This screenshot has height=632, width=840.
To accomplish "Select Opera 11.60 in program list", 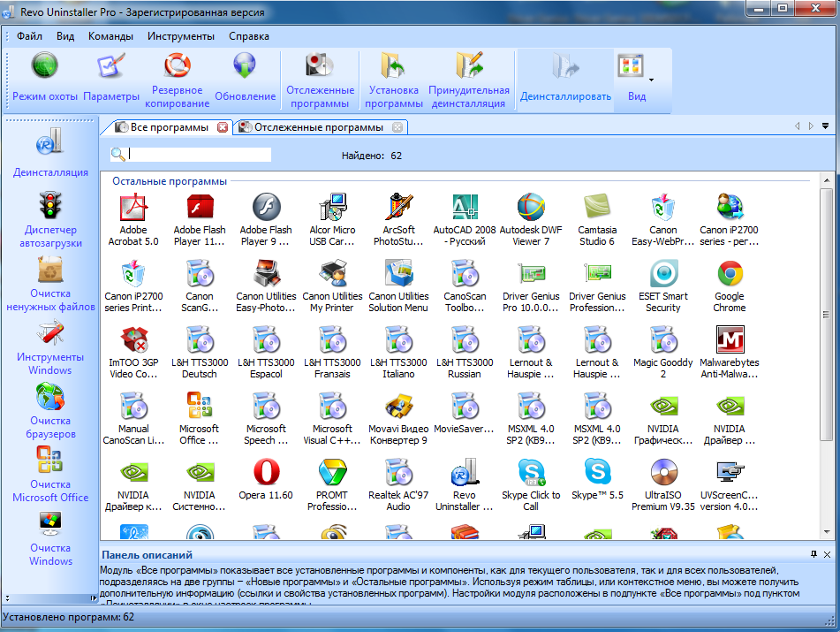I will point(266,473).
